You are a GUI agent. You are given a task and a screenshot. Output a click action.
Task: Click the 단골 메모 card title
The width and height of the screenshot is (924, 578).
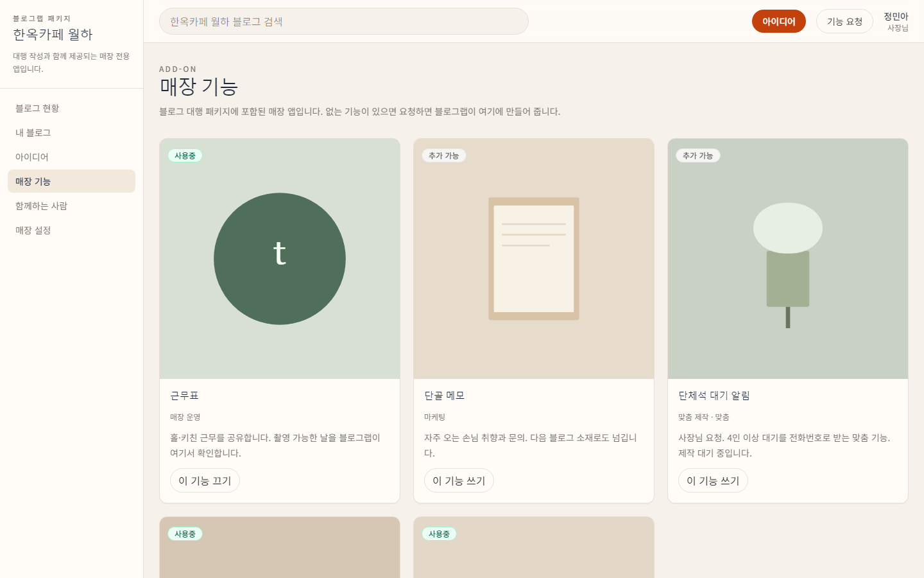coord(445,396)
